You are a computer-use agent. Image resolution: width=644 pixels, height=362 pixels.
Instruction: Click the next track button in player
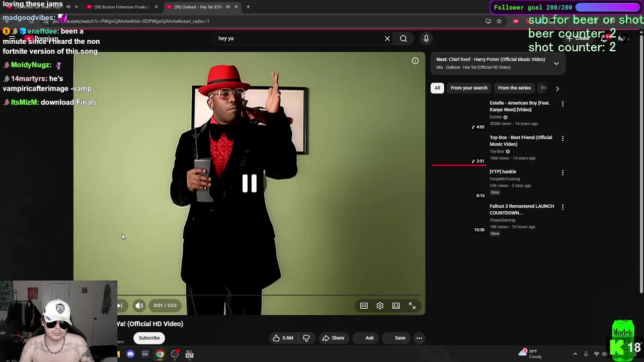tap(120, 306)
